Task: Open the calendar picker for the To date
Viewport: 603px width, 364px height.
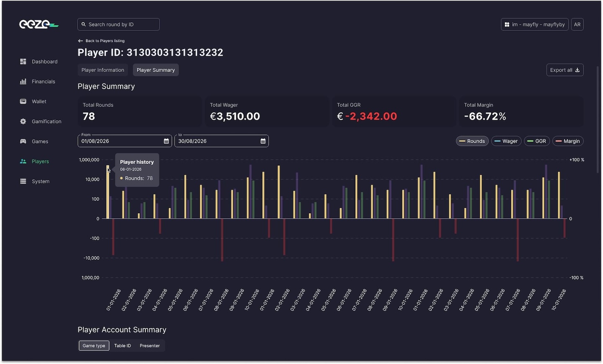Action: coord(263,141)
